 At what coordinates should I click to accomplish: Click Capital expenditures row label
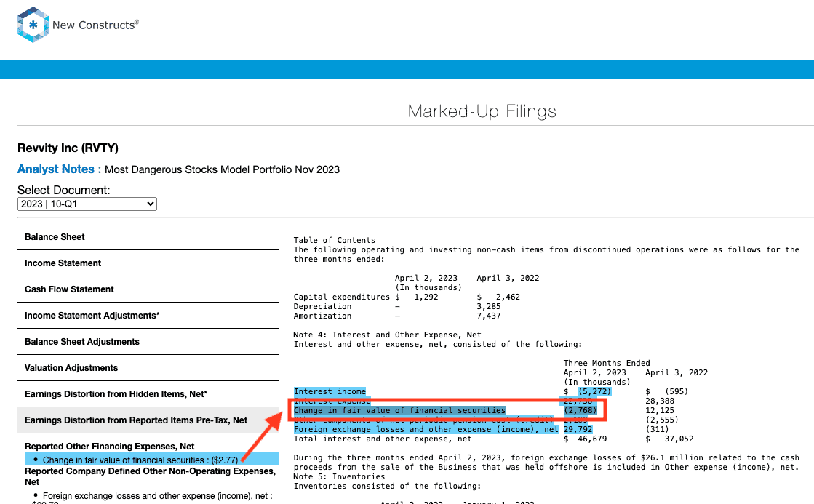[342, 297]
